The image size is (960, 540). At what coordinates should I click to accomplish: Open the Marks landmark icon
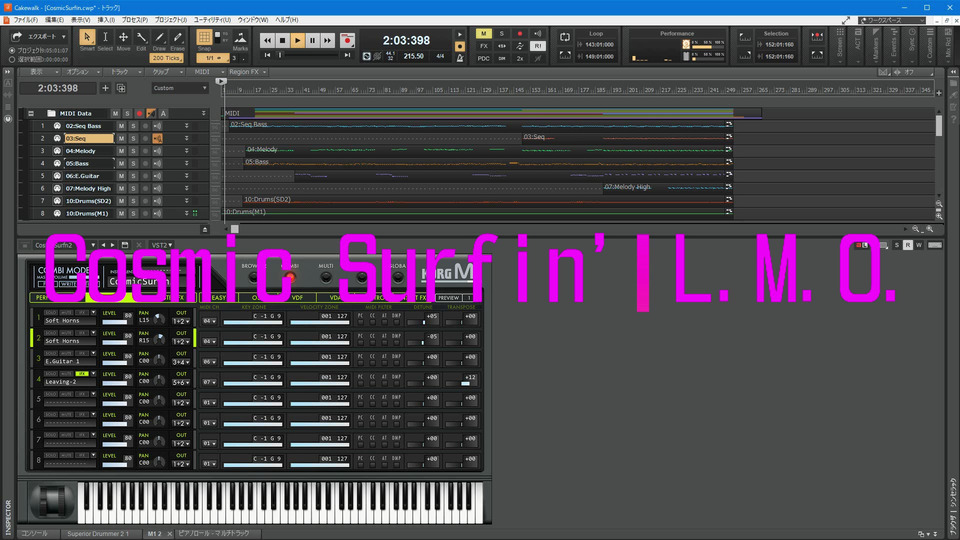(241, 38)
